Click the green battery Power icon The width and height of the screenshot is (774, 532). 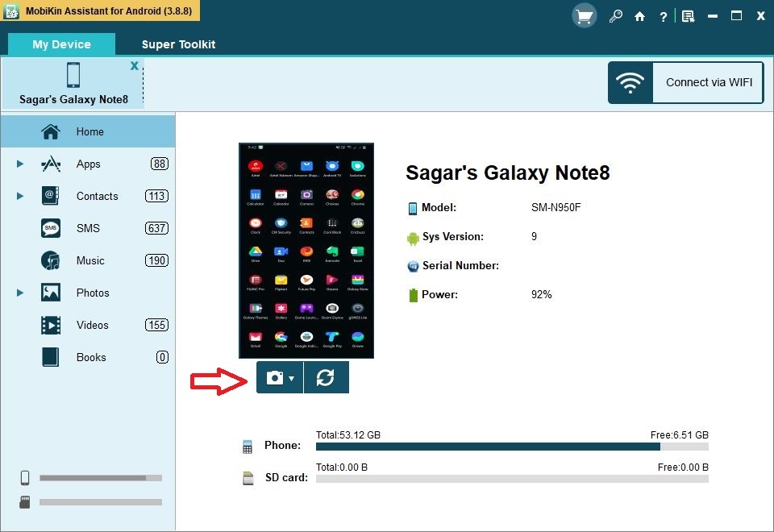[413, 295]
